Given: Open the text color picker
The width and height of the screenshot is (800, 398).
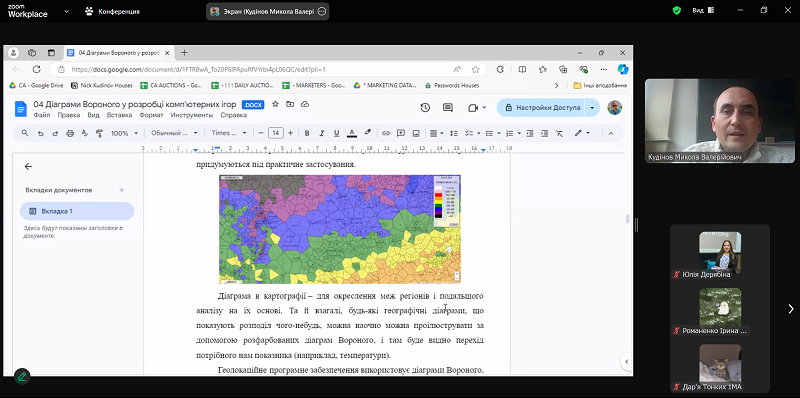Looking at the screenshot, I should [x=352, y=133].
